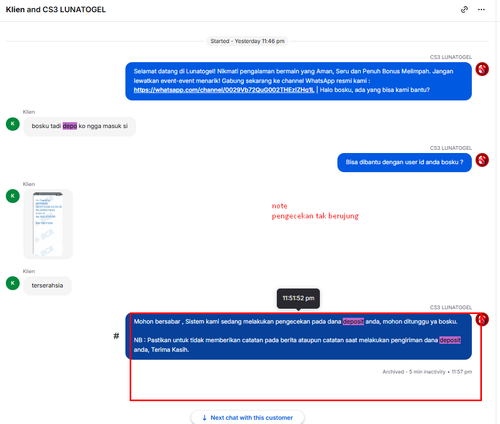The width and height of the screenshot is (500, 424).
Task: Click the 'terserahsia' message bubble
Action: point(47,285)
